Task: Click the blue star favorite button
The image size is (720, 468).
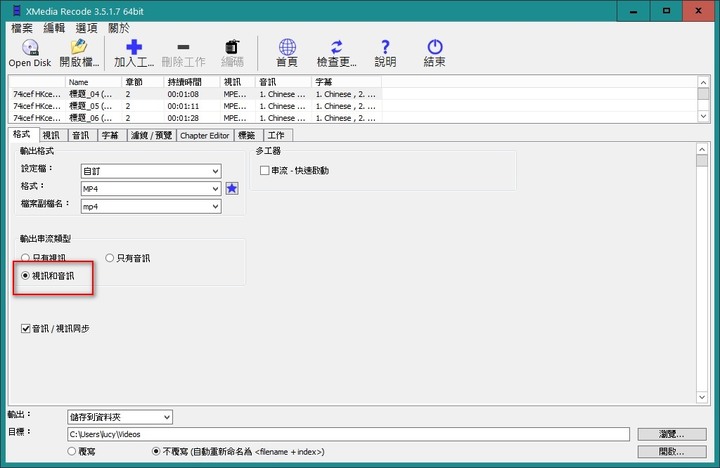Action: tap(232, 188)
